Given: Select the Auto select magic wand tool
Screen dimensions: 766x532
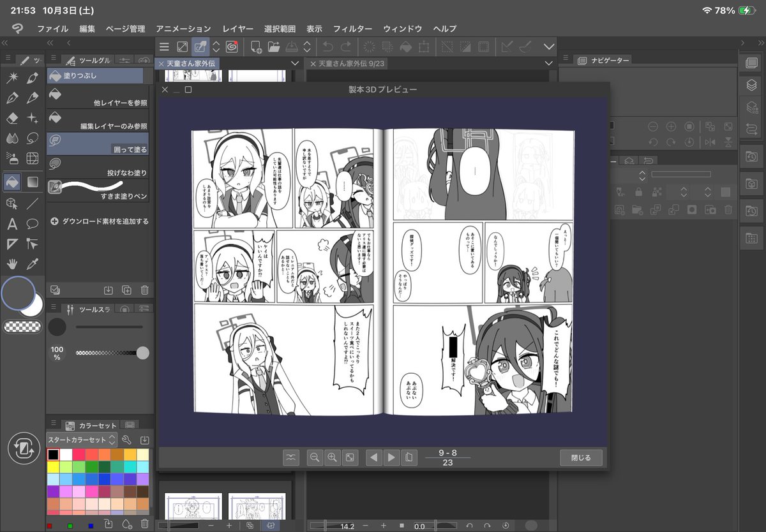Looking at the screenshot, I should [11, 78].
